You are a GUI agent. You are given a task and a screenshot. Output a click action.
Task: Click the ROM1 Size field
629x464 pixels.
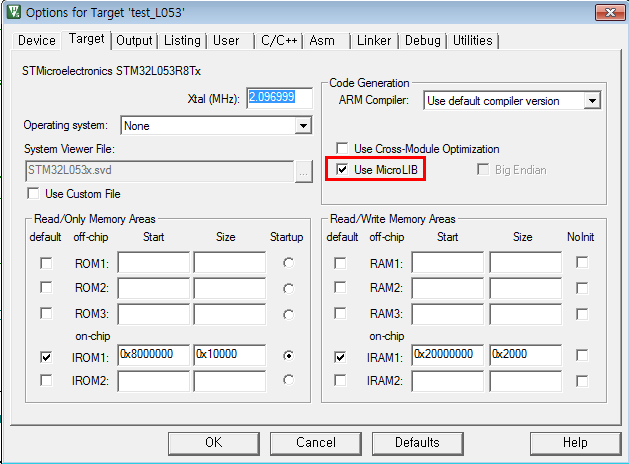[x=229, y=262]
